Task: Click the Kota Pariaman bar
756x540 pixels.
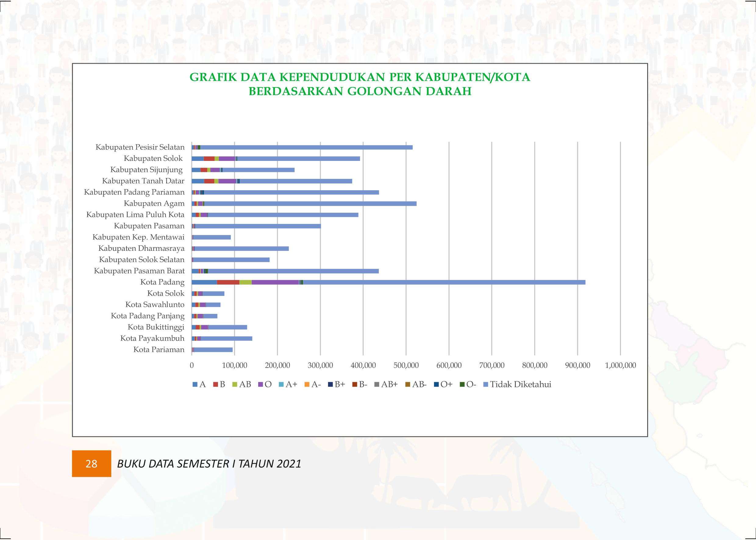Action: 213,350
